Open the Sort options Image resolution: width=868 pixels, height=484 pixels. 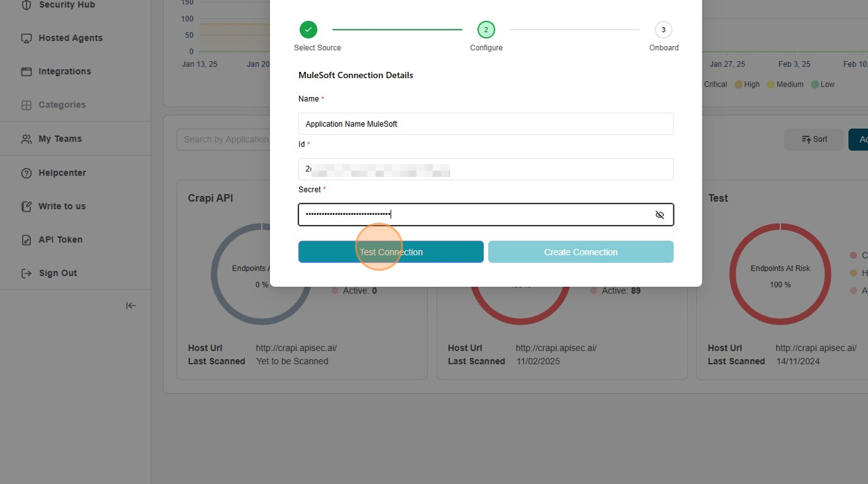point(814,139)
